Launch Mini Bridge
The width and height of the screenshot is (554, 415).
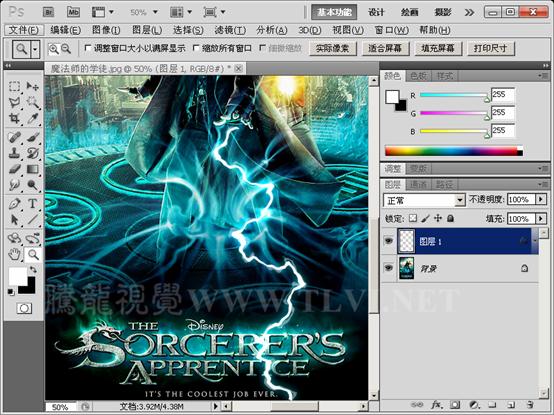(x=73, y=12)
